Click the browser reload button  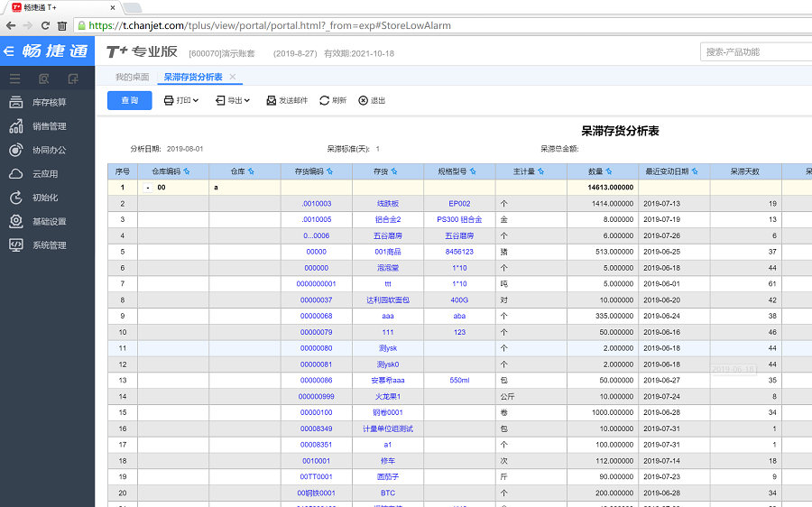click(44, 26)
